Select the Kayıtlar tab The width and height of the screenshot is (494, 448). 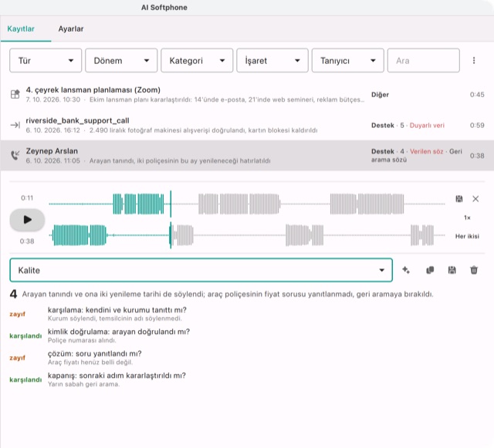pos(21,29)
